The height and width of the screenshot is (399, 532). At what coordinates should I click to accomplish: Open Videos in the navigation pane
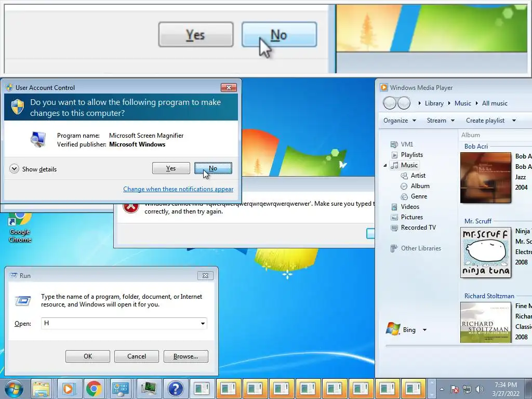405,207
